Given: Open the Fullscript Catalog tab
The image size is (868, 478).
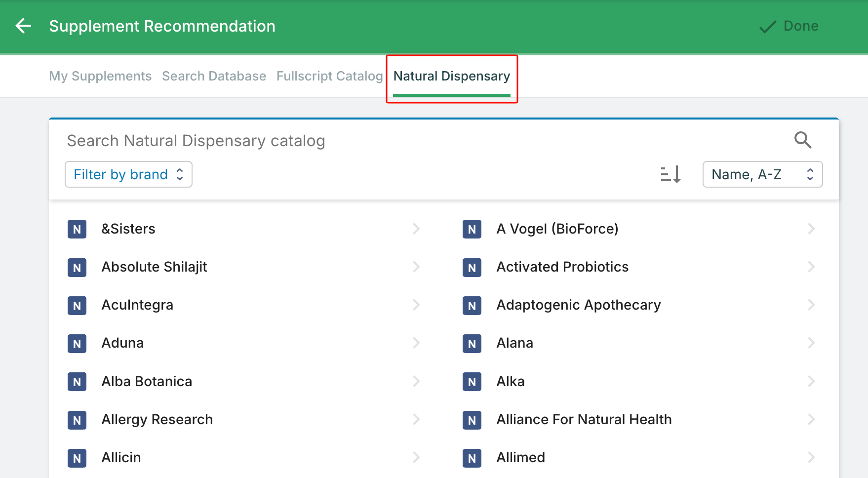Looking at the screenshot, I should click(x=329, y=76).
